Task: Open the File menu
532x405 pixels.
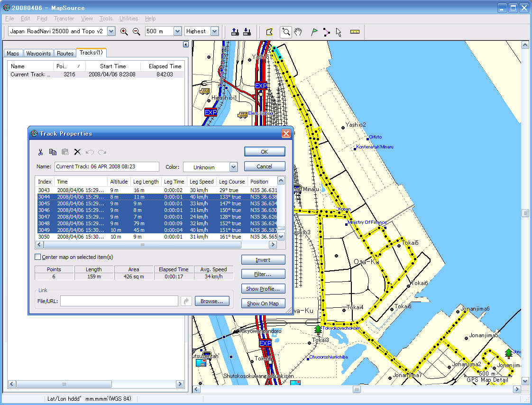Action: click(9, 18)
